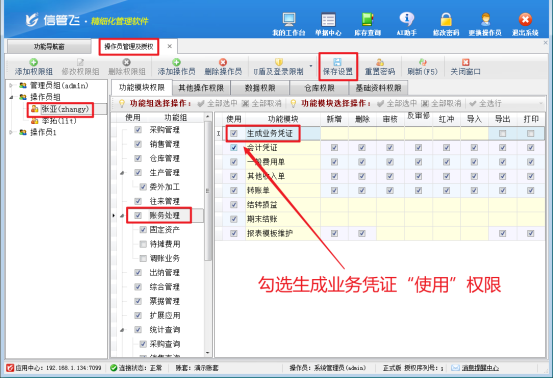553x378 pixels.
Task: Open the U盾及登录限制 dropdown arrow
Action: click(x=311, y=66)
